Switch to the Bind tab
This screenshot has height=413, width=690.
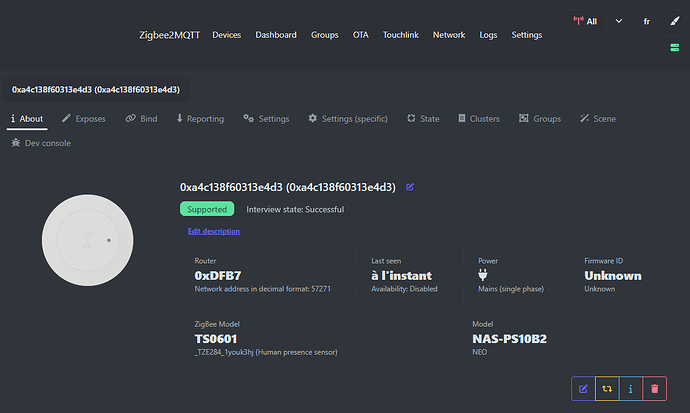(x=141, y=119)
